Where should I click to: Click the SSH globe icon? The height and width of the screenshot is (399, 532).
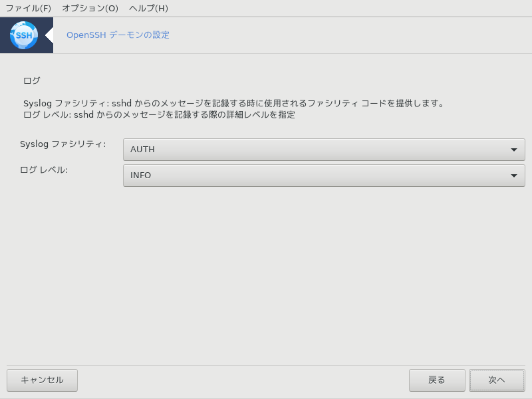click(x=24, y=35)
